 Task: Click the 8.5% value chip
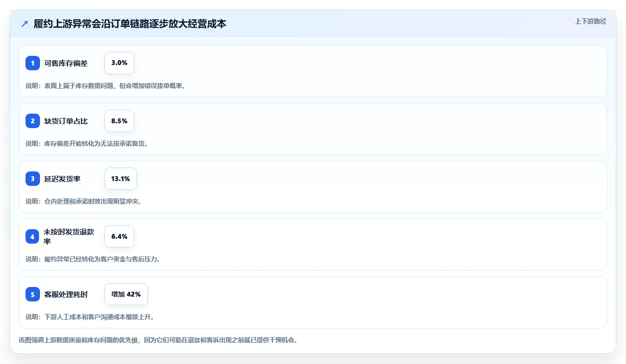point(119,121)
